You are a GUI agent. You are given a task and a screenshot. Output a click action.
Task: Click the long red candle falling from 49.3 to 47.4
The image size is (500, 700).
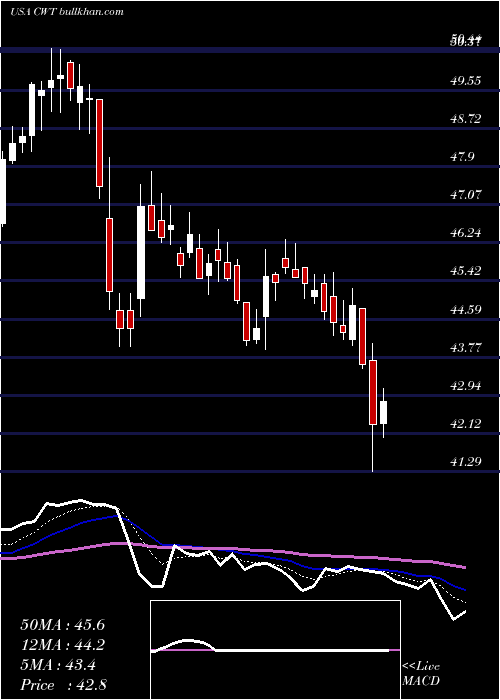(100, 143)
